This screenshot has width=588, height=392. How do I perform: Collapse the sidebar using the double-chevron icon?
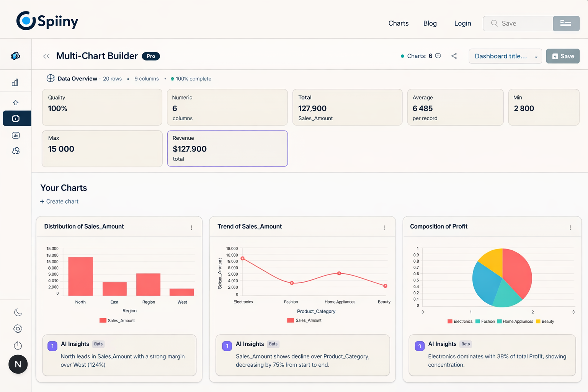(46, 56)
